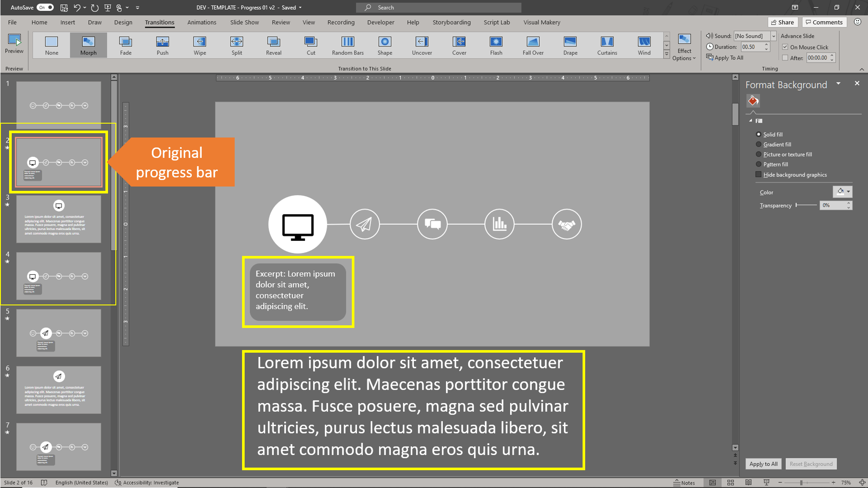Select Pattern fill radio option
Image resolution: width=868 pixels, height=488 pixels.
pyautogui.click(x=758, y=164)
